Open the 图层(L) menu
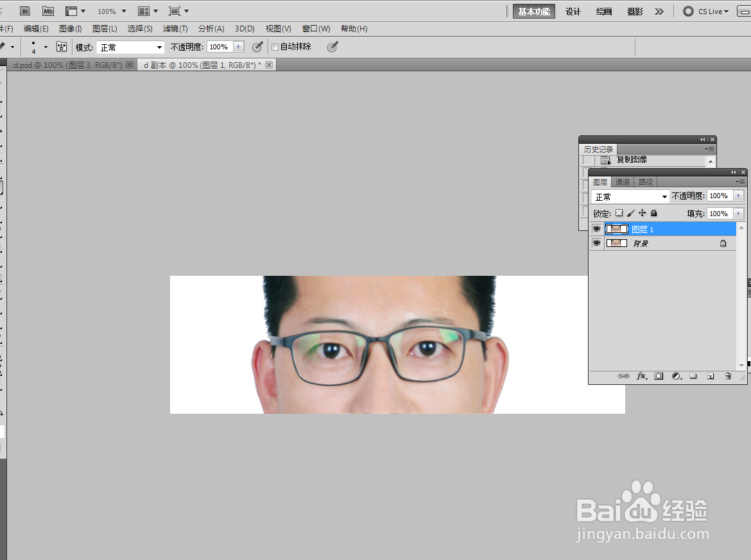This screenshot has width=751, height=560. click(x=105, y=29)
